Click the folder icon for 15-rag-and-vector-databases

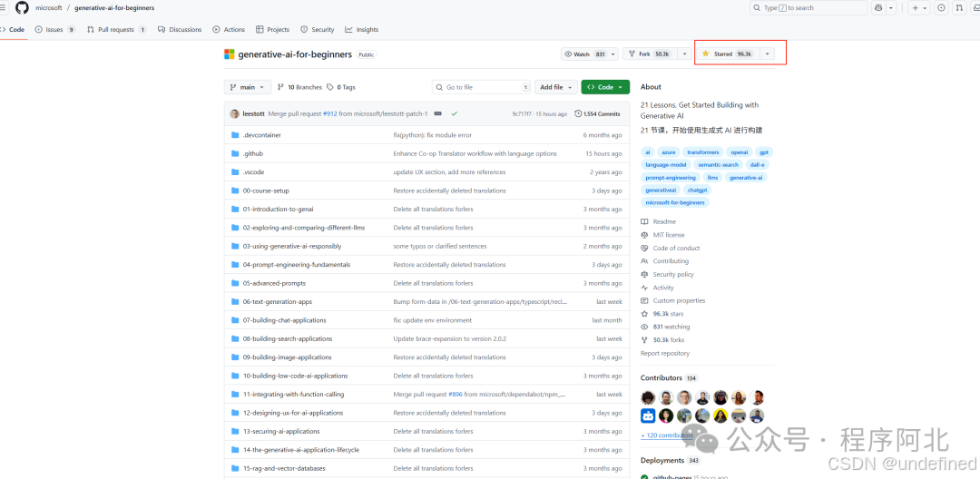tap(235, 468)
